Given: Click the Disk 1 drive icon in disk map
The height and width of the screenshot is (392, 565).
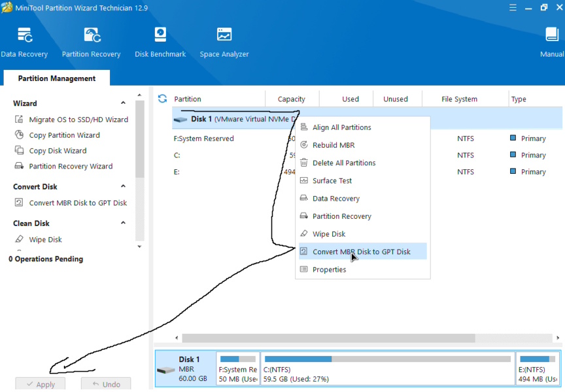Looking at the screenshot, I should pos(166,370).
